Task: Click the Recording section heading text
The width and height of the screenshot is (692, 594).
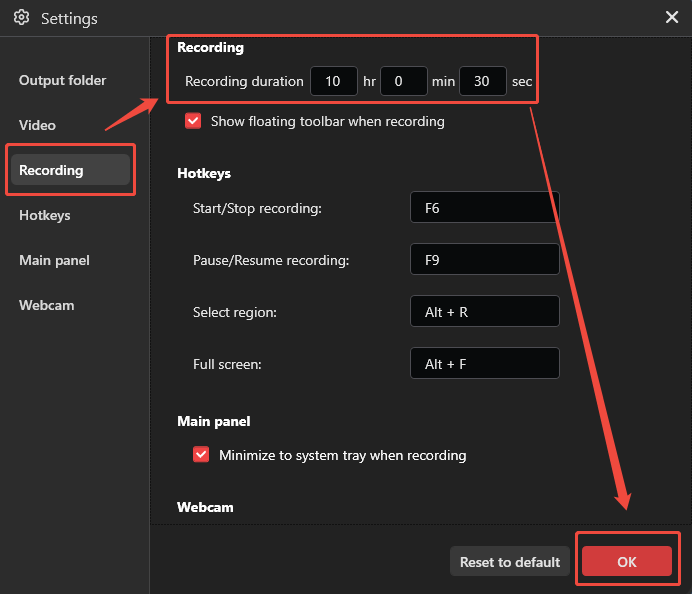Action: [x=210, y=47]
